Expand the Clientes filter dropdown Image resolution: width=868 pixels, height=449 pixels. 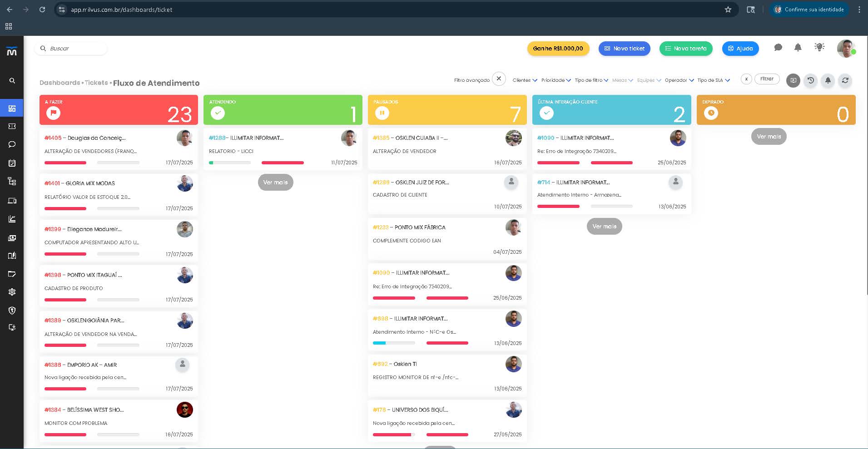coord(525,80)
